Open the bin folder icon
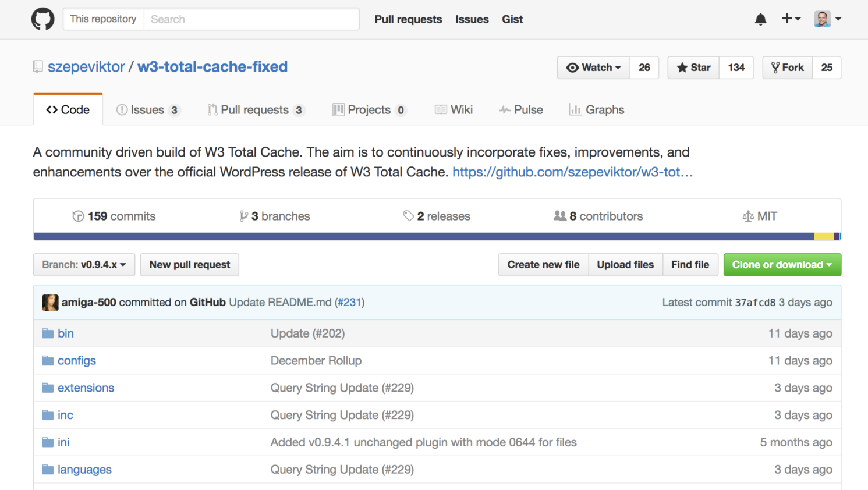The height and width of the screenshot is (490, 868). [47, 333]
